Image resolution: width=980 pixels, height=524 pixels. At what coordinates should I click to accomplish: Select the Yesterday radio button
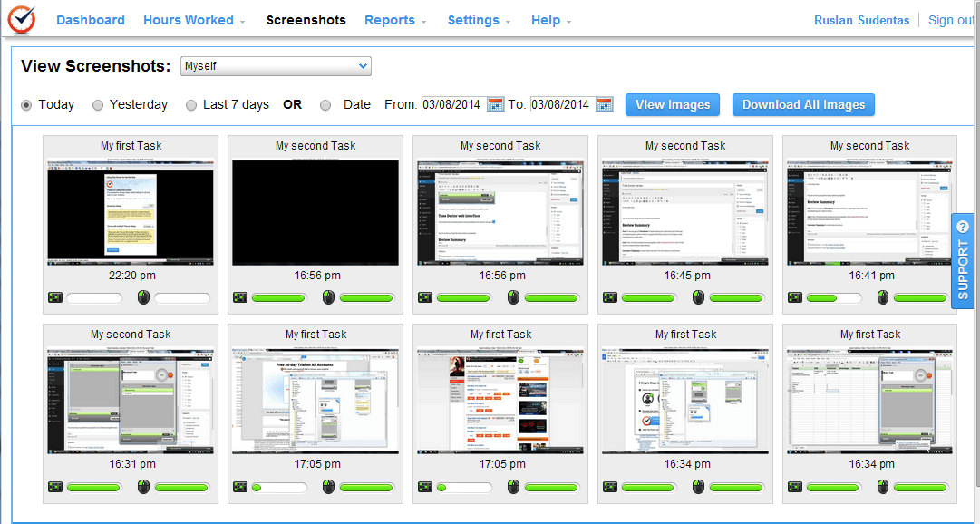pyautogui.click(x=97, y=104)
